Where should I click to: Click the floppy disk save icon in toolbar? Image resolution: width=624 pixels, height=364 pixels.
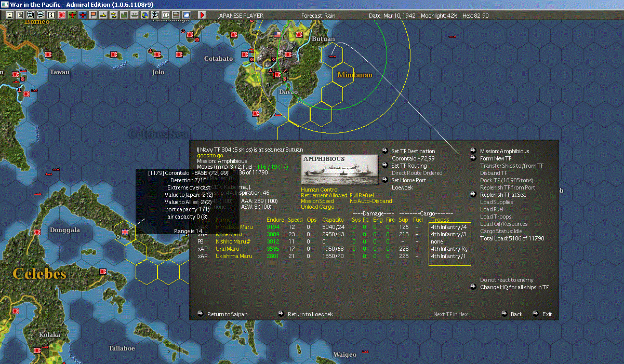[9, 15]
